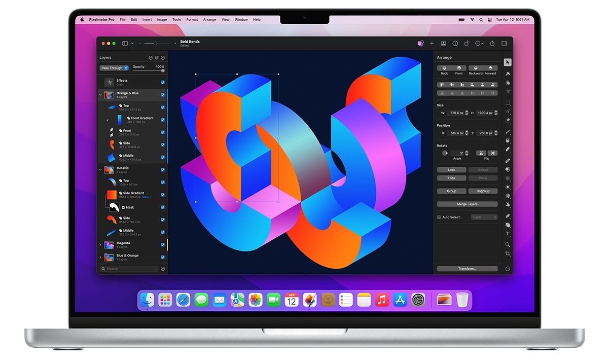Enable the Auto Select option
This screenshot has width=610, height=364.
click(438, 216)
